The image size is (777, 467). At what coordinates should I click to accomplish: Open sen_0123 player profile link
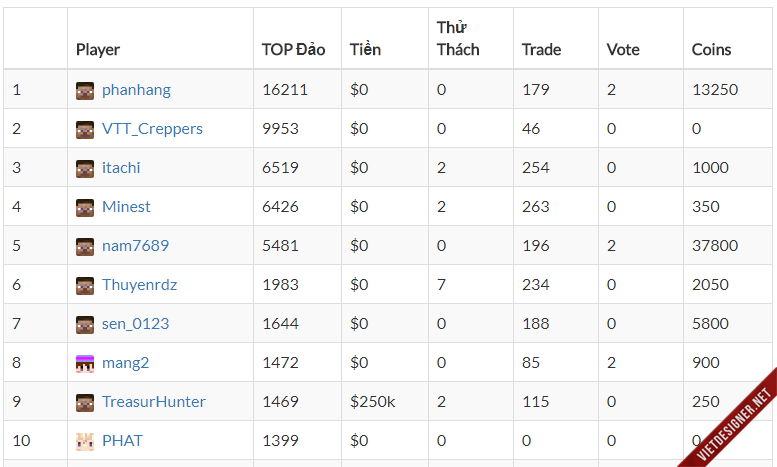tap(135, 324)
